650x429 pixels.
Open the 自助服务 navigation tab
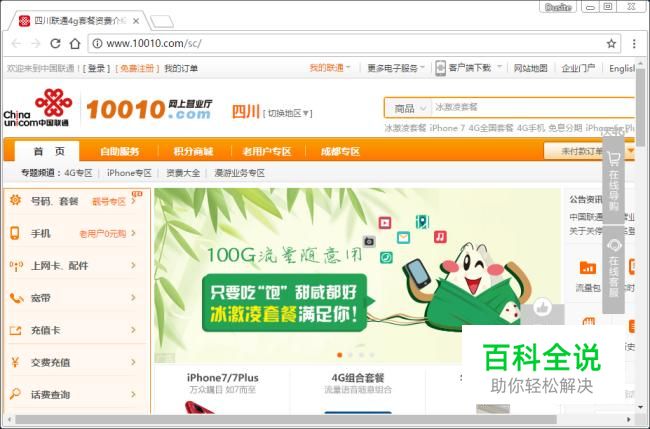click(x=119, y=151)
